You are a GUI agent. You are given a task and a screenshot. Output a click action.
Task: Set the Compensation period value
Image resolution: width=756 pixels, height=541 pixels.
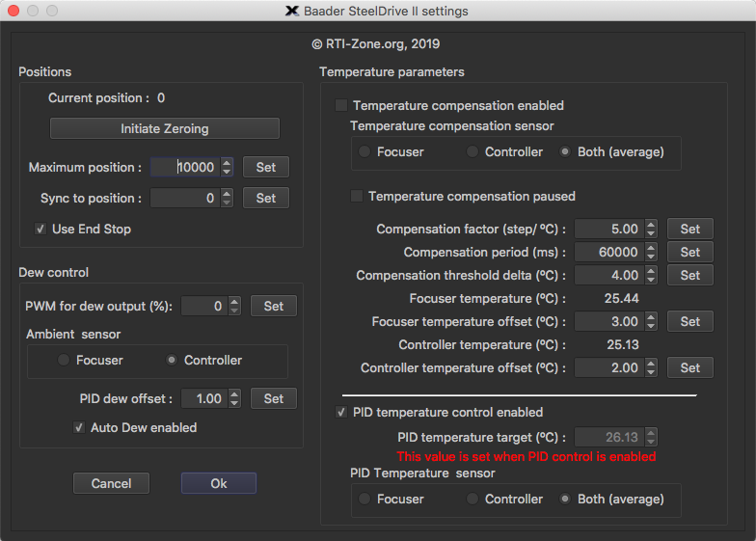[x=690, y=253]
